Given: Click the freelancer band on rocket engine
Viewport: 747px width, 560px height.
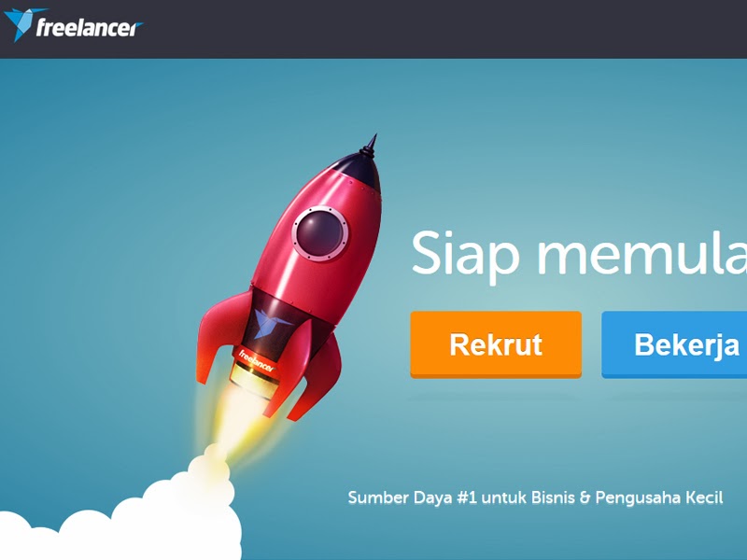Looking at the screenshot, I should 257,360.
